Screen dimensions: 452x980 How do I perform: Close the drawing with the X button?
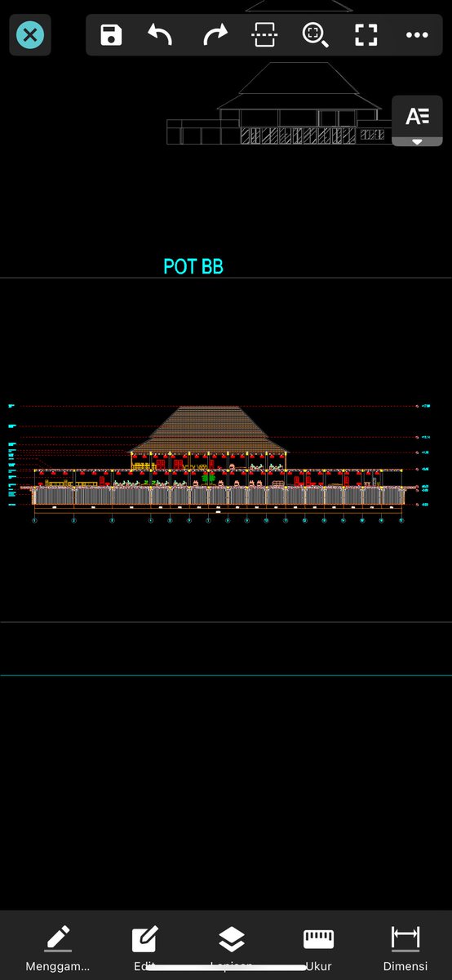30,35
